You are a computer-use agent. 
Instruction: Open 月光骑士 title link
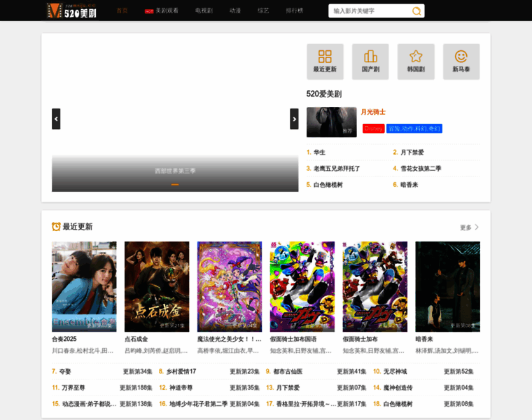373,112
